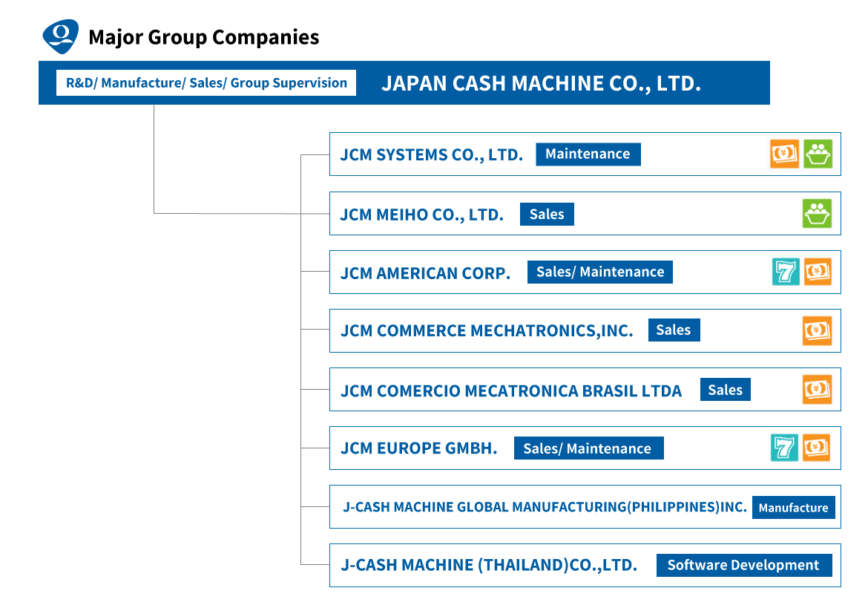Open JCM MEIHO CO., LTD. company name
This screenshot has width=868, height=611.
pos(422,215)
